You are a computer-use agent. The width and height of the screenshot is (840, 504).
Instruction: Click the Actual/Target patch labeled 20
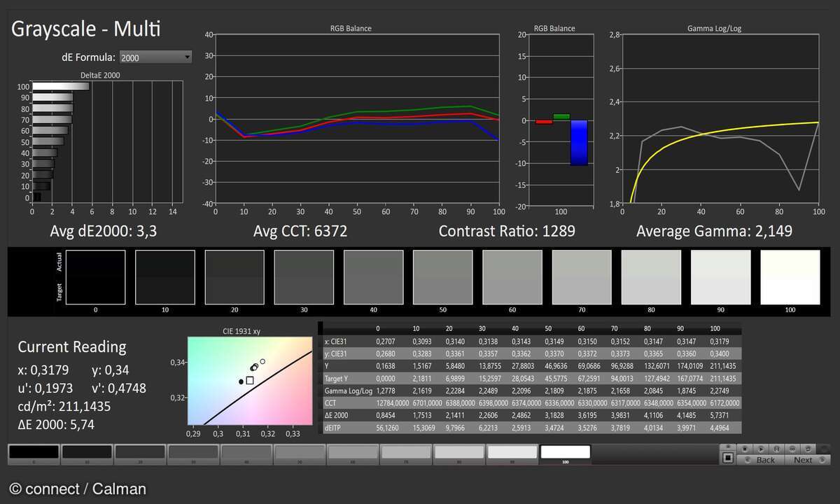(x=234, y=277)
